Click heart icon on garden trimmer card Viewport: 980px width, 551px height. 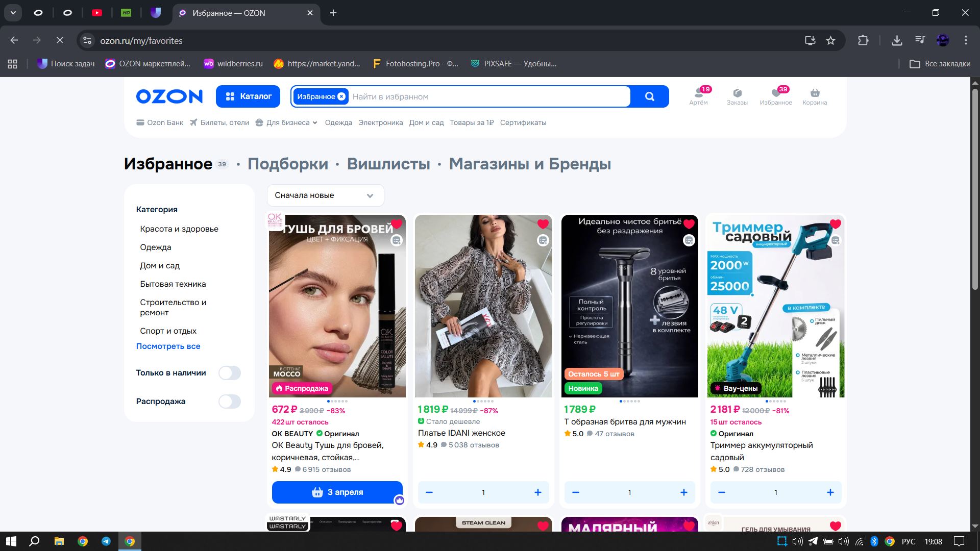click(836, 224)
